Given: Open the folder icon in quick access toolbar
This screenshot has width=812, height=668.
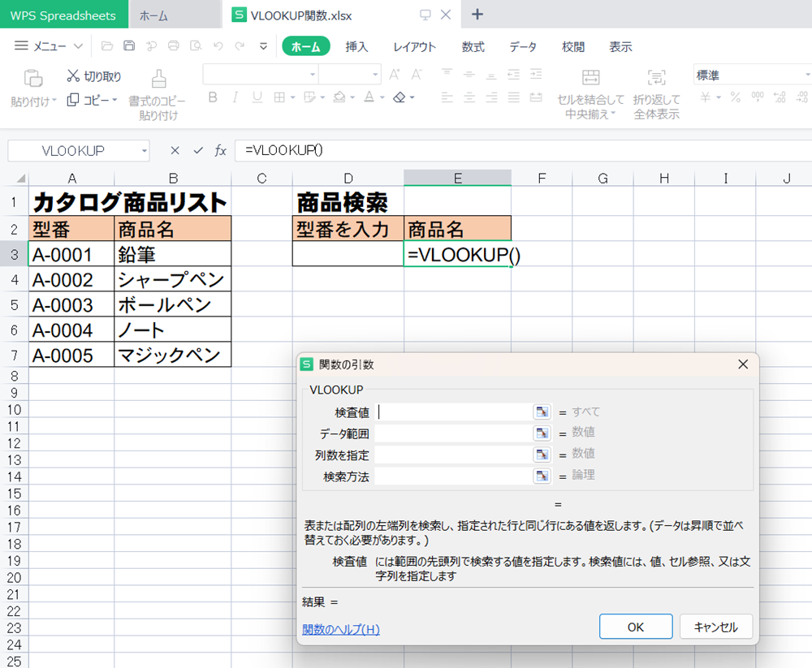Looking at the screenshot, I should pyautogui.click(x=107, y=46).
